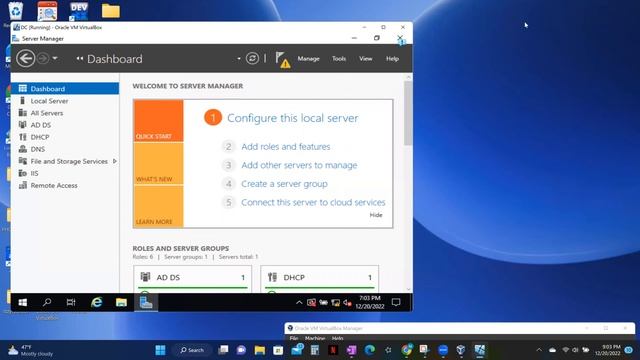Open Task View in the VM taskbar
Image resolution: width=640 pixels, height=360 pixels.
[x=71, y=302]
